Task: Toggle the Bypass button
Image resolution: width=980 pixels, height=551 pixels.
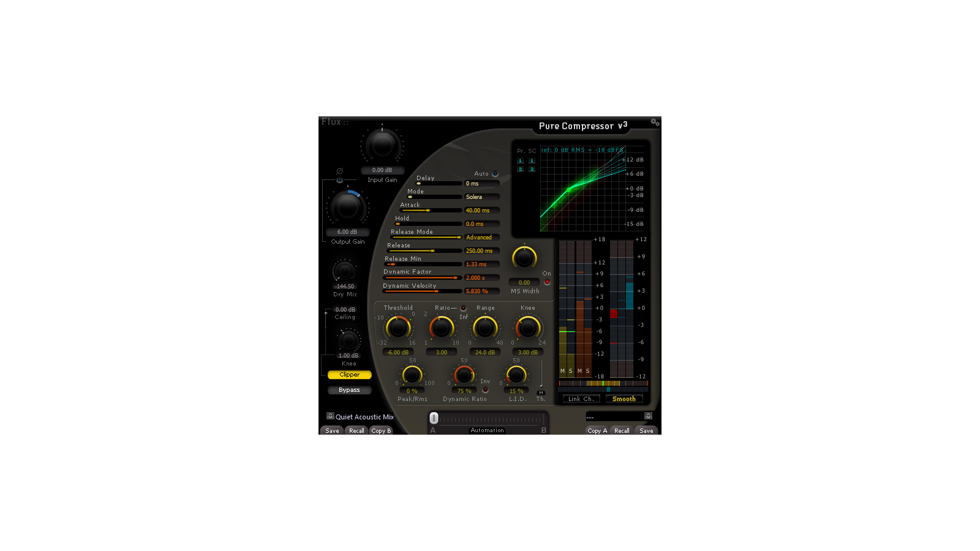Action: point(349,390)
